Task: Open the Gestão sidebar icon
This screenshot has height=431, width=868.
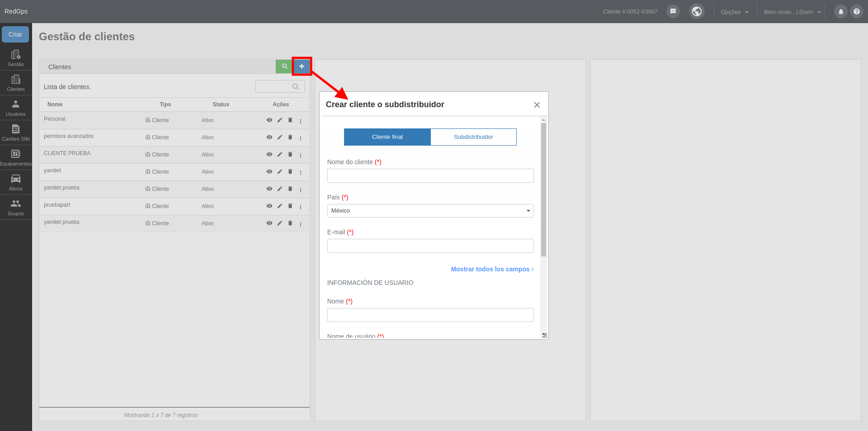Action: tap(16, 58)
